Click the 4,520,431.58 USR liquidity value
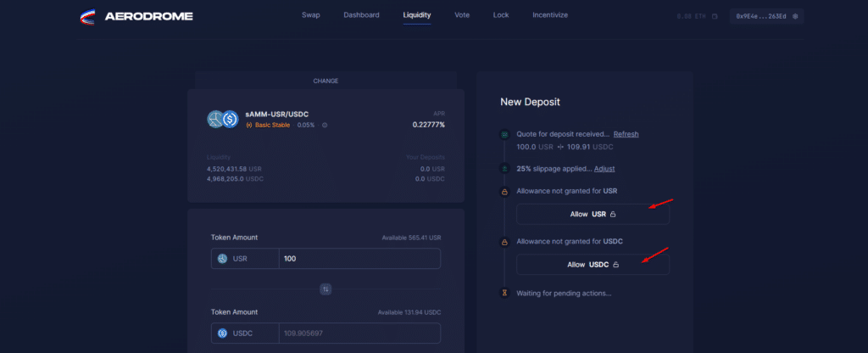This screenshot has height=353, width=868. pos(234,169)
